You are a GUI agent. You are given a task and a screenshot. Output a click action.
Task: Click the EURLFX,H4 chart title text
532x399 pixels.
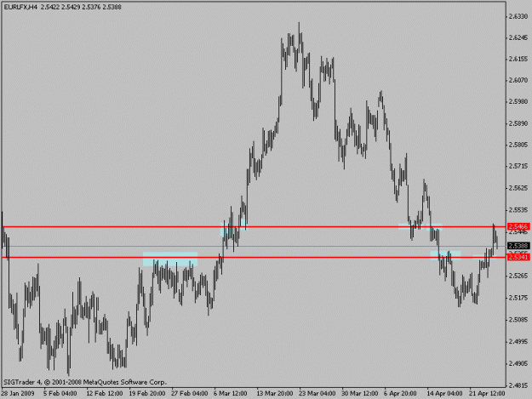coord(20,7)
